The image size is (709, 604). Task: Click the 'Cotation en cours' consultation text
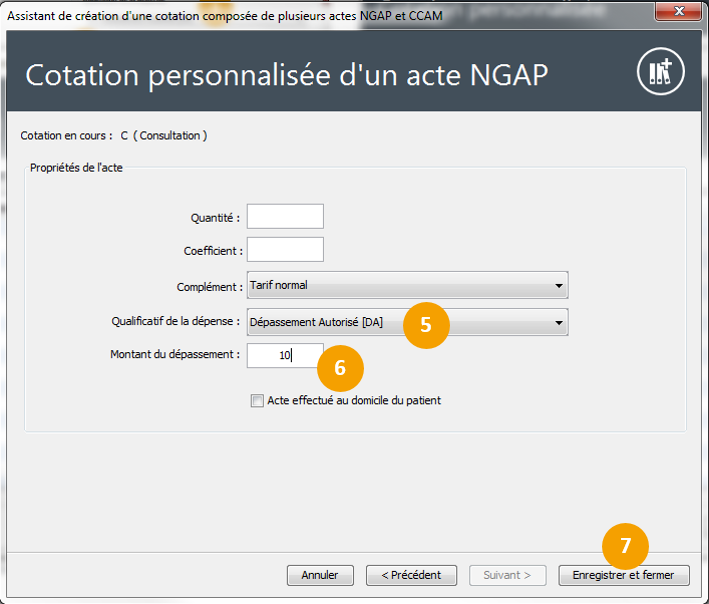(114, 135)
